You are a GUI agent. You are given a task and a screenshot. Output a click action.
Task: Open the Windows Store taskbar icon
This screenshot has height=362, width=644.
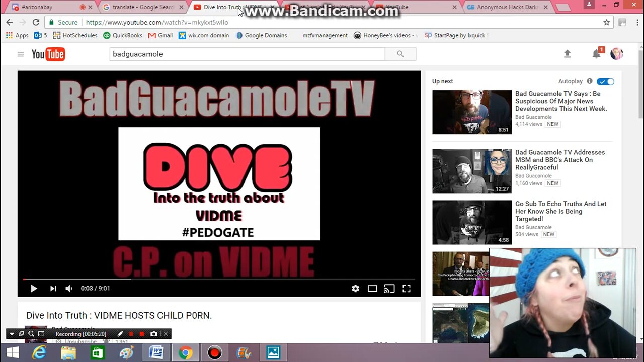(97, 353)
